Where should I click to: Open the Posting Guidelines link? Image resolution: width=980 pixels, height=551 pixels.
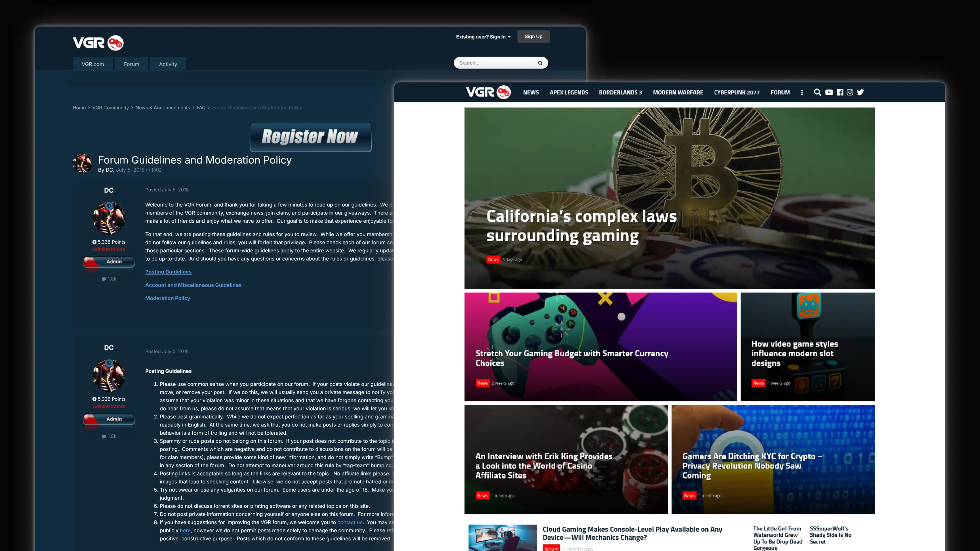(x=168, y=271)
